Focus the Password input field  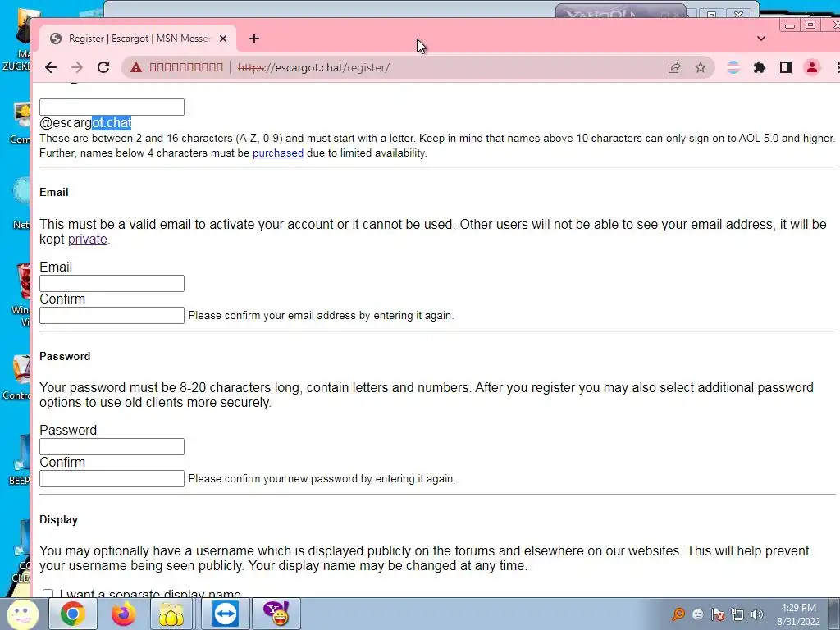point(112,447)
